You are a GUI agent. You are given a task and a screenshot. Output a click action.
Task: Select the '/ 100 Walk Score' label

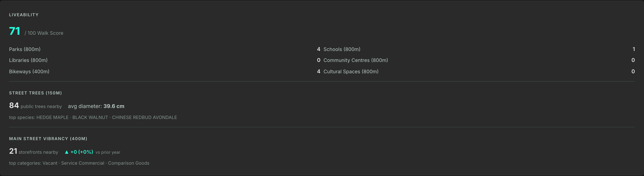[x=44, y=33]
